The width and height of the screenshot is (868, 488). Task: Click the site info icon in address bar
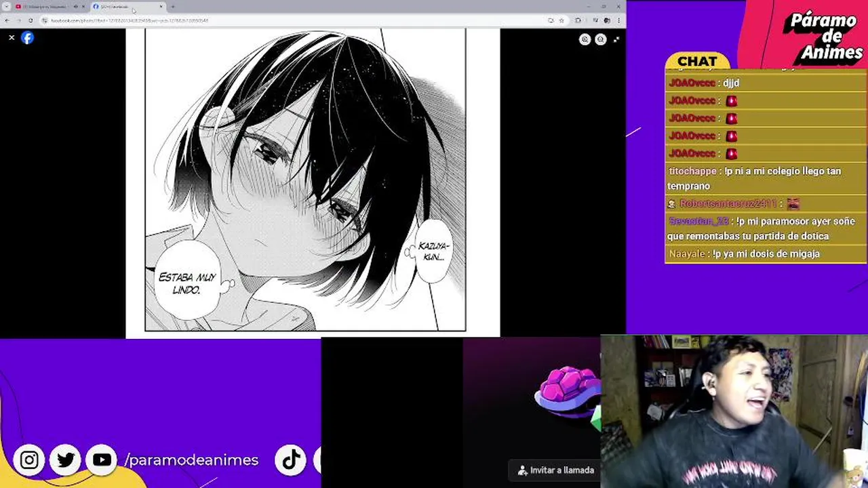45,20
